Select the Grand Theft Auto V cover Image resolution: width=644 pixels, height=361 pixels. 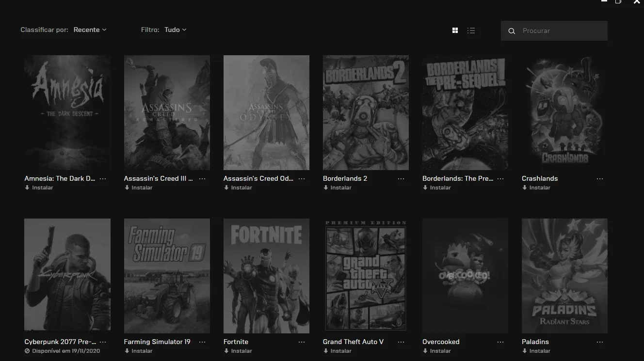(366, 276)
